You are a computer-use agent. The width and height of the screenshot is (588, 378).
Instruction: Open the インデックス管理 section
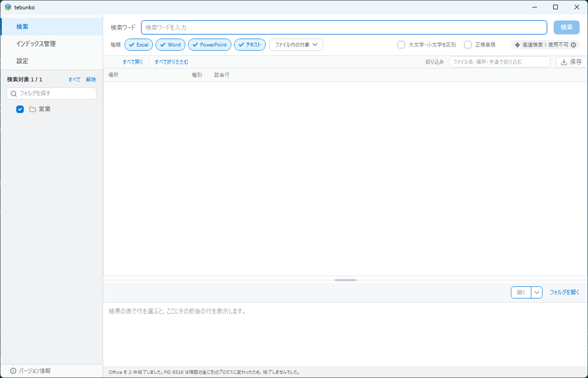(52, 44)
